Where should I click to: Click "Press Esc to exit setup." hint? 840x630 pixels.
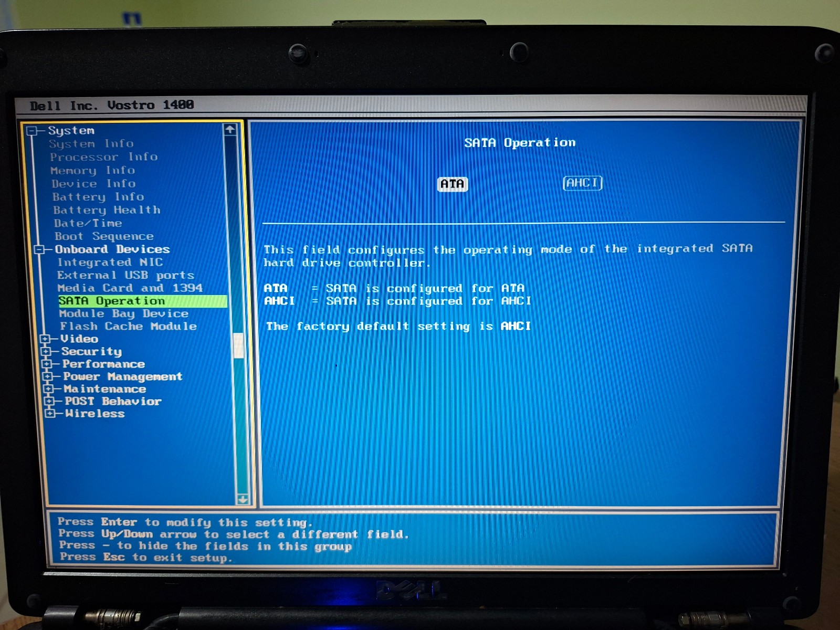tap(146, 558)
